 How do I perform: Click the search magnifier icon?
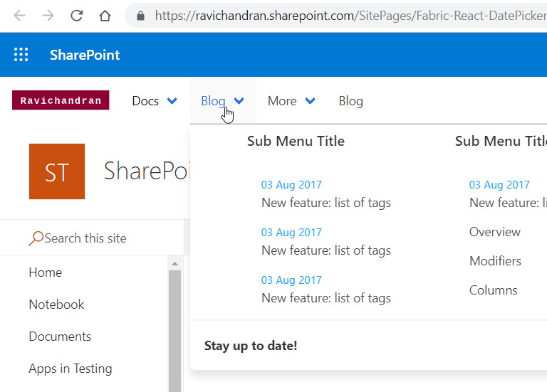36,238
